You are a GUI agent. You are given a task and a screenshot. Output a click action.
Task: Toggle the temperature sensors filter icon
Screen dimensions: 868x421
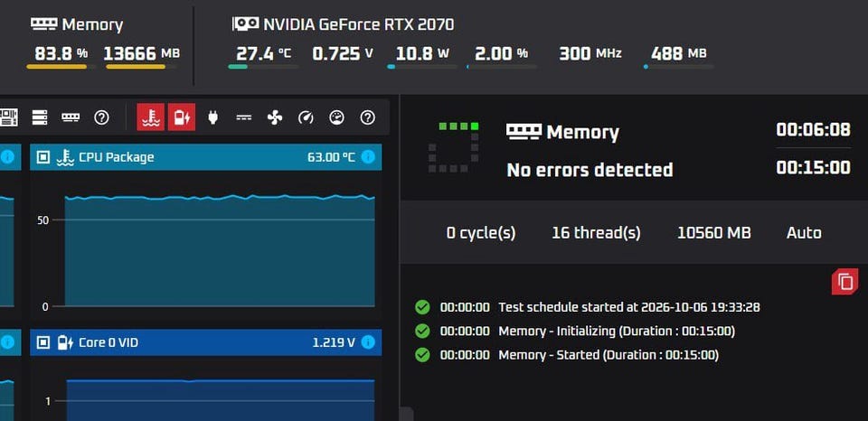pyautogui.click(x=151, y=117)
